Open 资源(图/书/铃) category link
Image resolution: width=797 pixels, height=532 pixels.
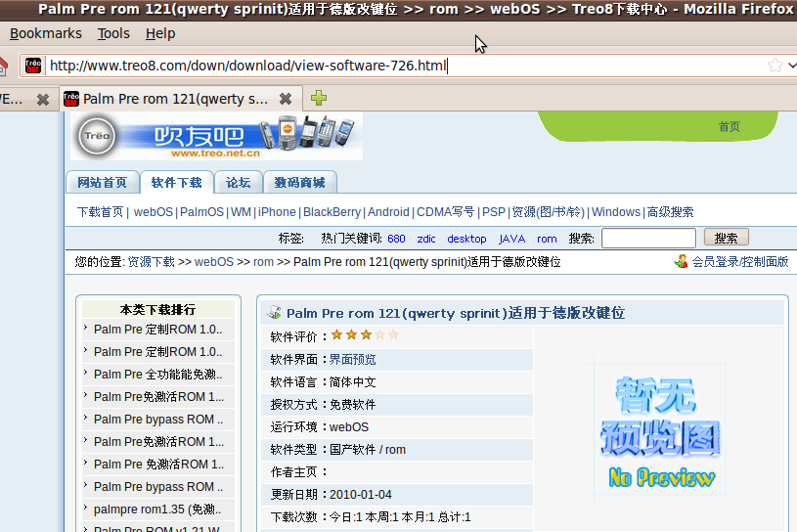(x=548, y=212)
